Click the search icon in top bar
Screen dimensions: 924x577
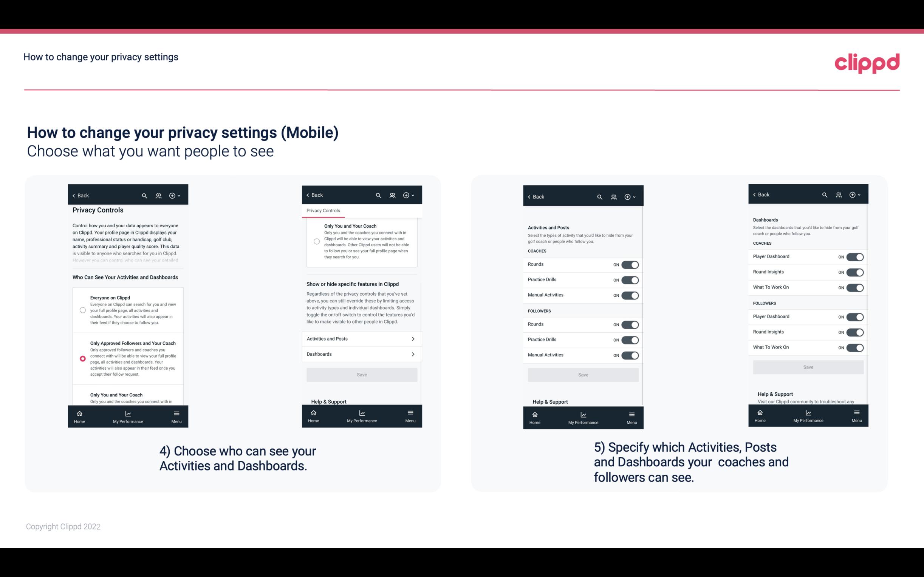(x=144, y=196)
